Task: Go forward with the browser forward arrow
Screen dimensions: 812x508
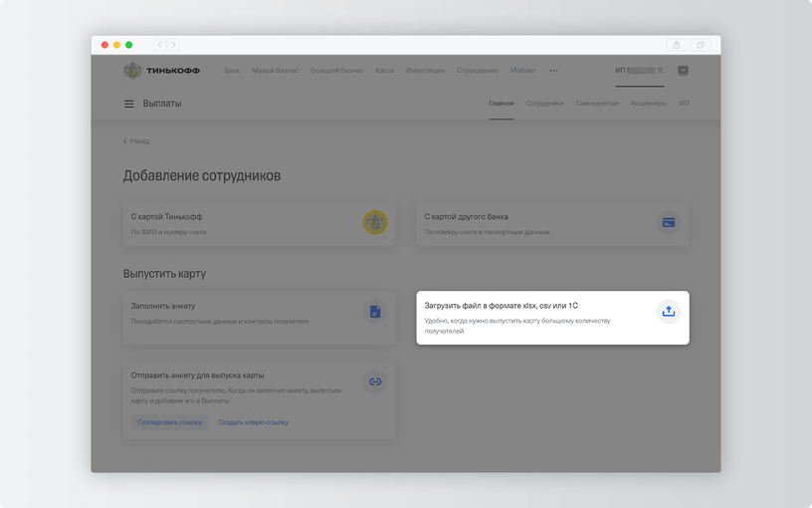Action: click(x=173, y=45)
